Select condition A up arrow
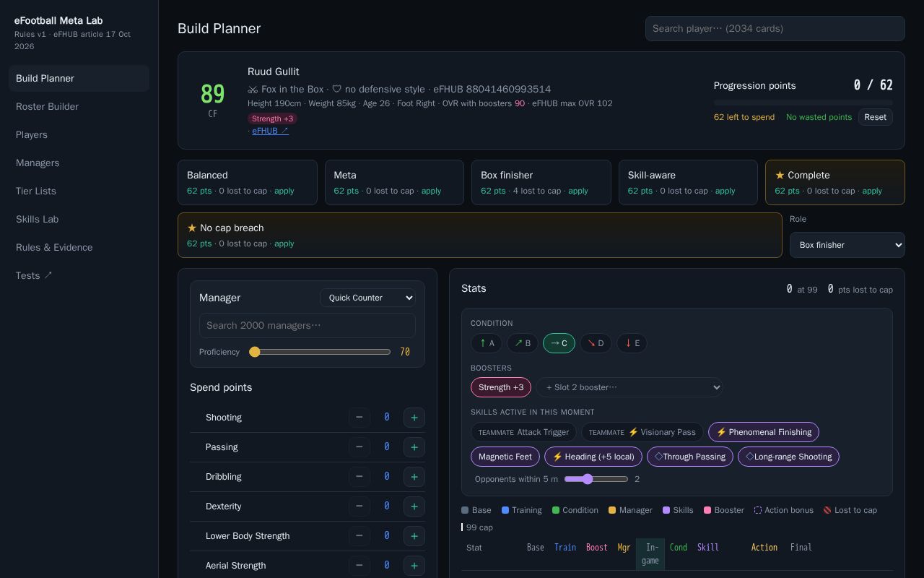The width and height of the screenshot is (924, 578). [487, 343]
